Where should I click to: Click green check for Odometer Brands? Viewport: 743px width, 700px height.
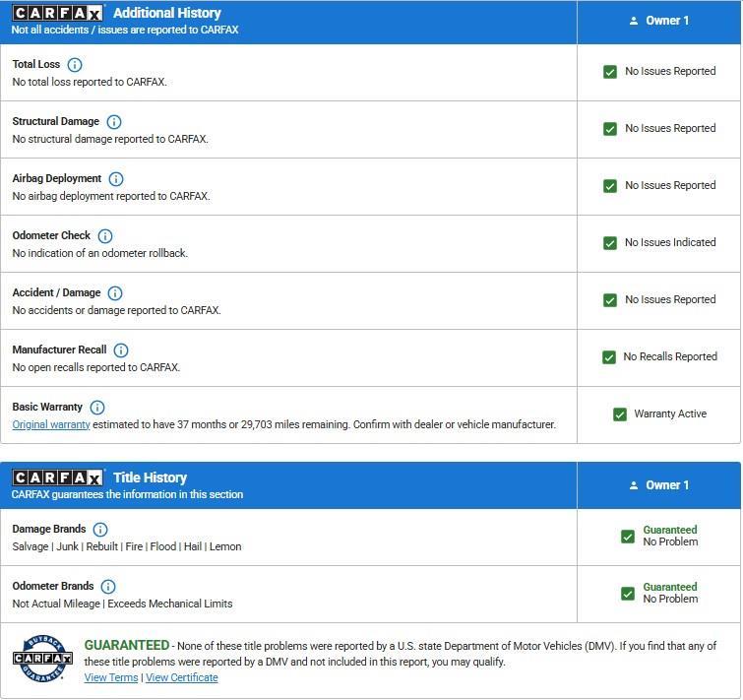tap(628, 594)
